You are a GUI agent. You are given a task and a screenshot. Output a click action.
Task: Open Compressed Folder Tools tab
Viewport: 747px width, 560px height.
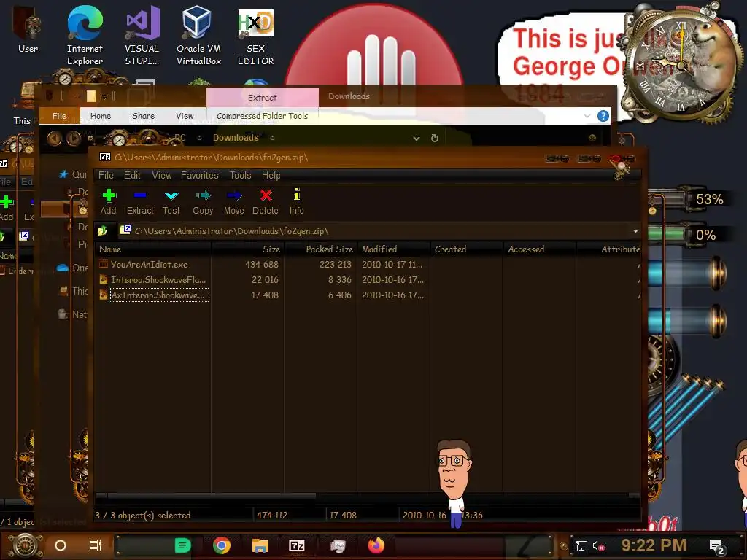click(x=262, y=116)
